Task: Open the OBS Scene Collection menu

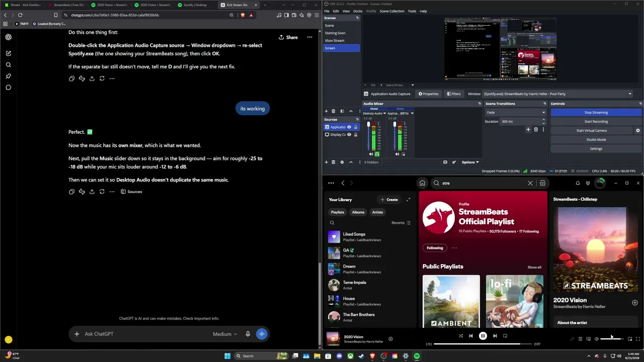Action: pyautogui.click(x=392, y=11)
